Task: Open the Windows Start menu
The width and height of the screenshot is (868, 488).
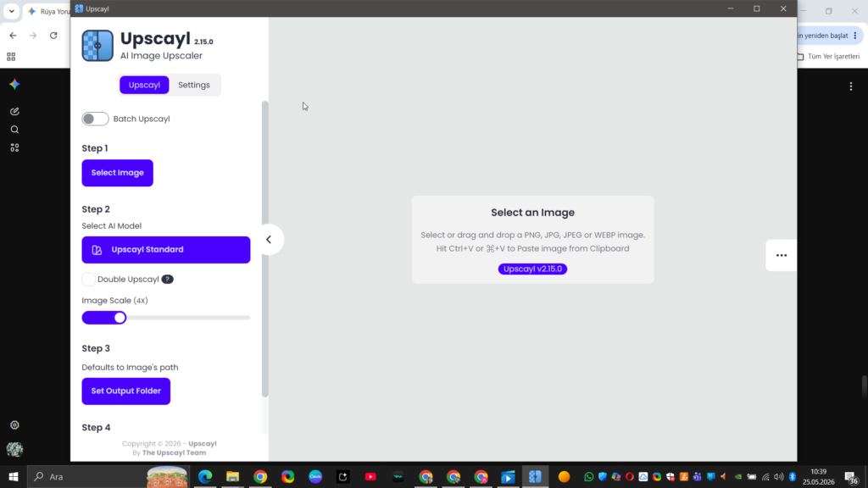Action: coord(14,476)
